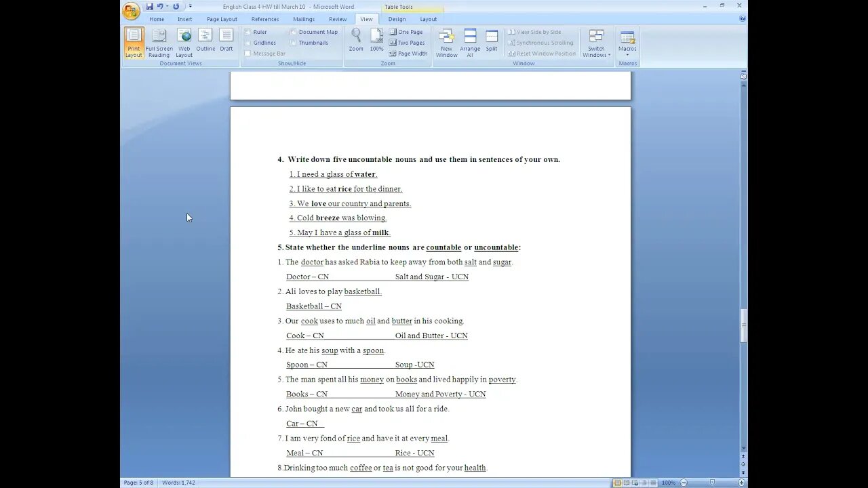Click Web Layout status bar icon
This screenshot has width=868, height=488.
point(636,483)
